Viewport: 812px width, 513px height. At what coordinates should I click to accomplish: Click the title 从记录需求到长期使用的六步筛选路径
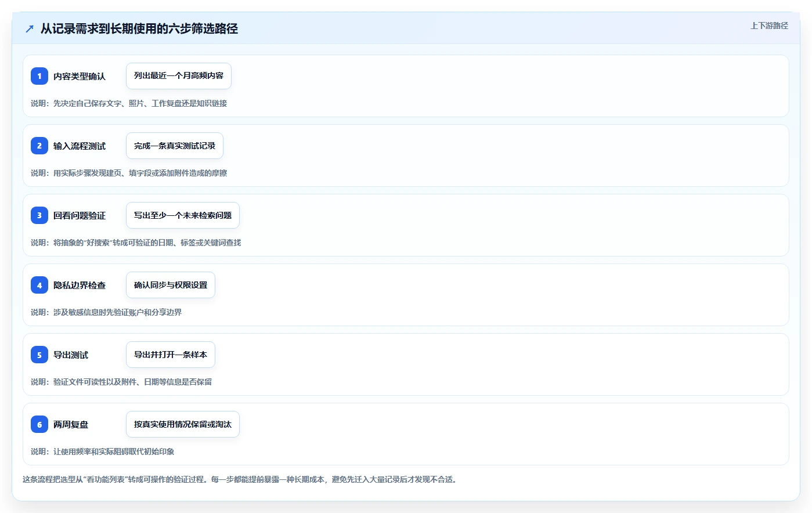click(x=139, y=28)
